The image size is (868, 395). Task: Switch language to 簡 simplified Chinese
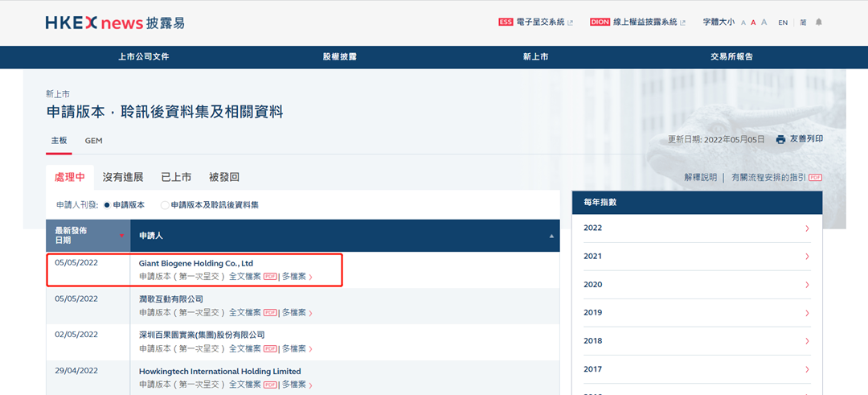803,23
